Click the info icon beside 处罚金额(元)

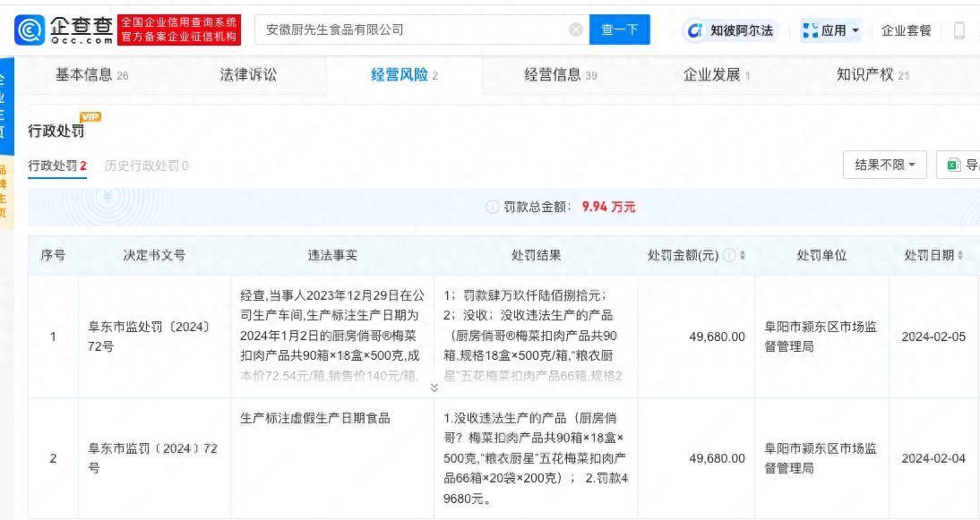pyautogui.click(x=728, y=255)
